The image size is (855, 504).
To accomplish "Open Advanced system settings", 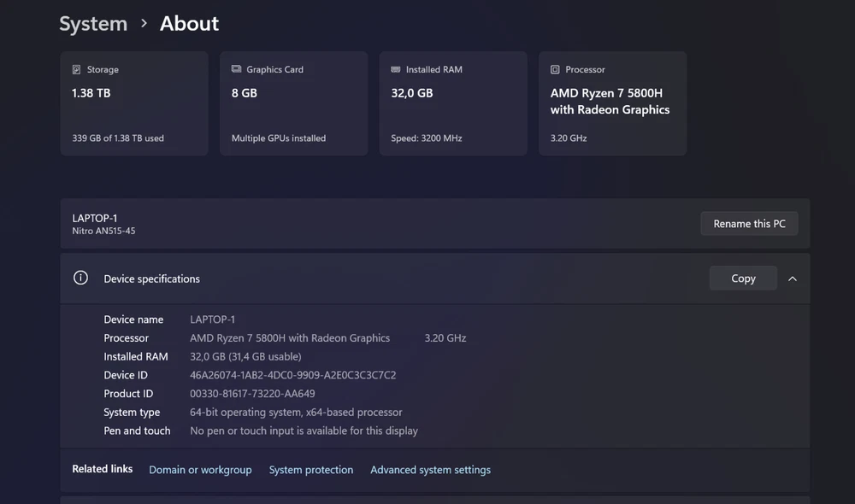I will (430, 470).
